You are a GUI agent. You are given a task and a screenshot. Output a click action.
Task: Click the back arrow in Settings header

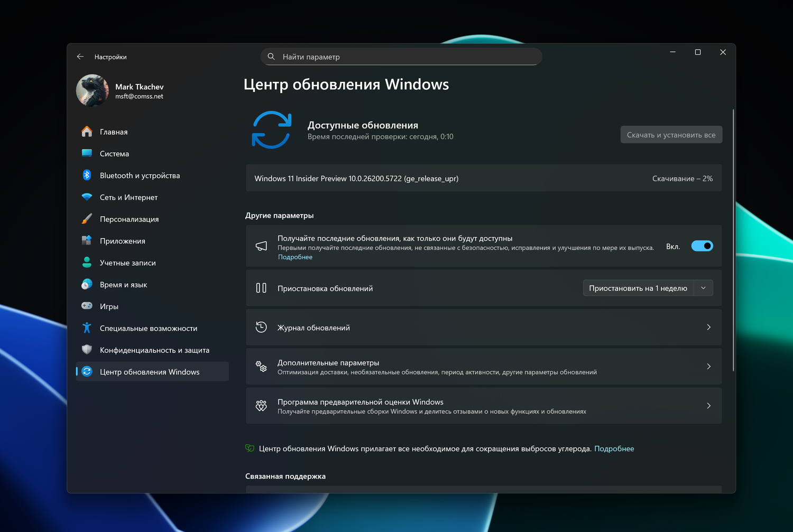(80, 57)
